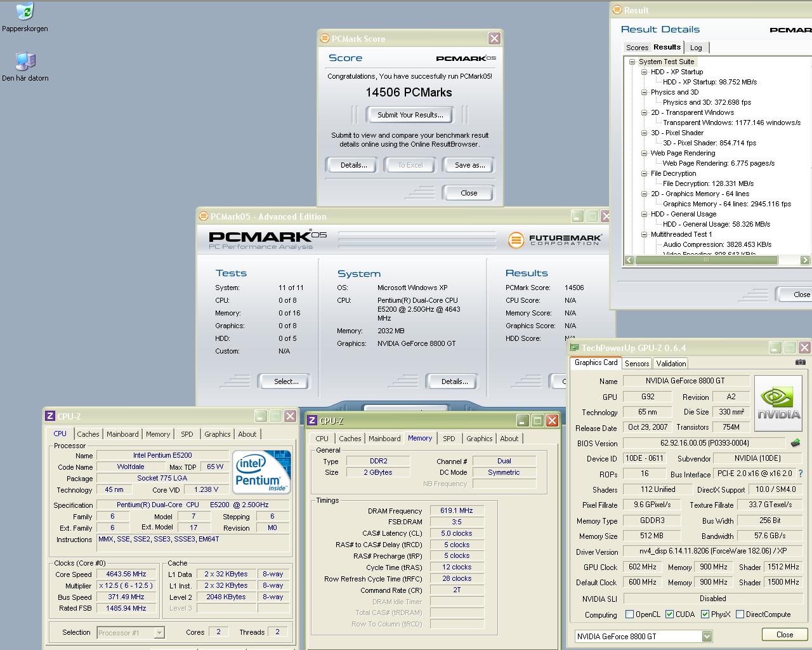
Task: Collapse the HDD - XP Startup node
Action: tap(644, 72)
